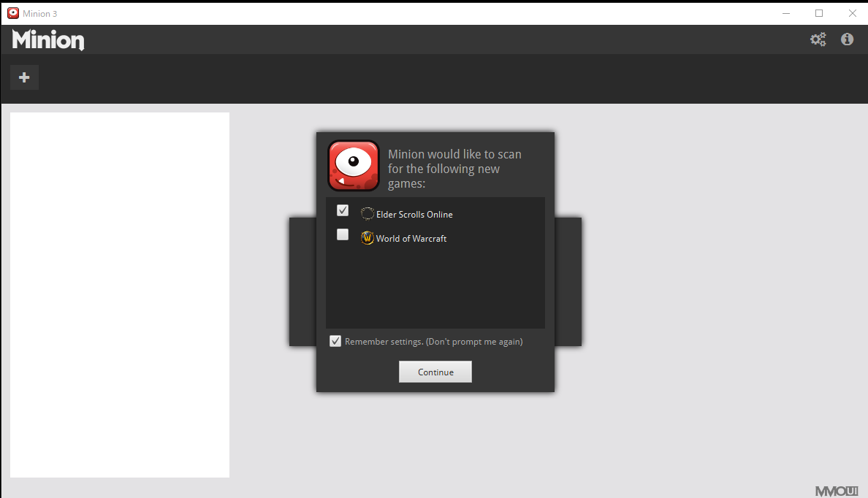Click the Elder Scrolls Online game icon

pyautogui.click(x=367, y=214)
